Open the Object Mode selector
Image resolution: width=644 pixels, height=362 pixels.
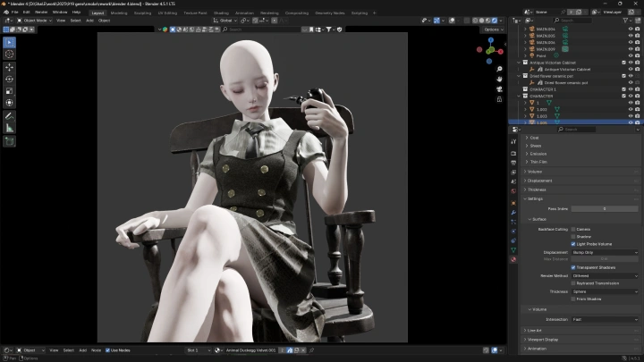[35, 20]
